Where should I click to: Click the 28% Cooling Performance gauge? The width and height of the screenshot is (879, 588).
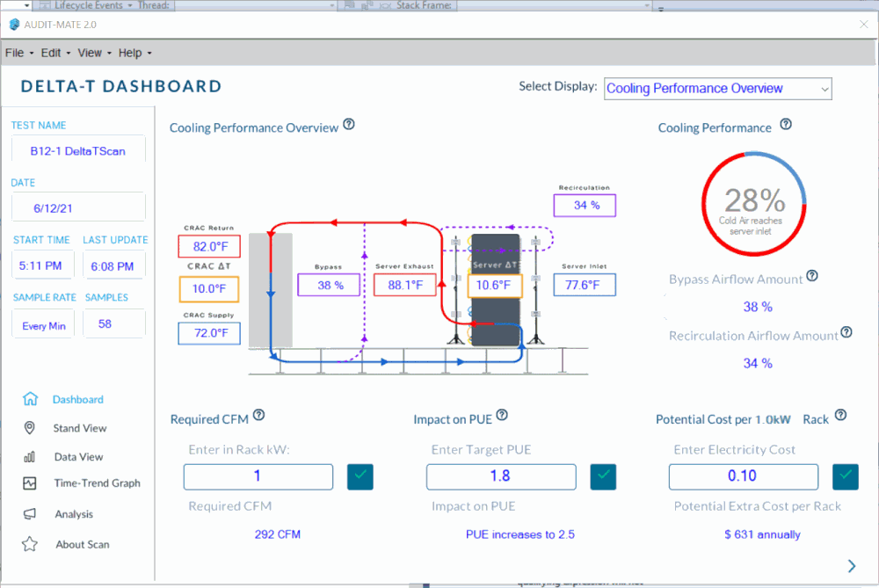point(754,203)
